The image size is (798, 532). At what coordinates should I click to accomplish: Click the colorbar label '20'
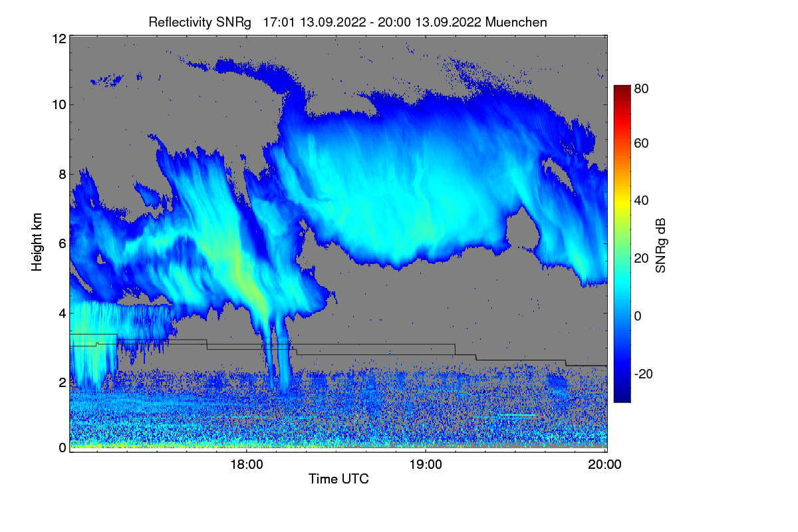641,258
